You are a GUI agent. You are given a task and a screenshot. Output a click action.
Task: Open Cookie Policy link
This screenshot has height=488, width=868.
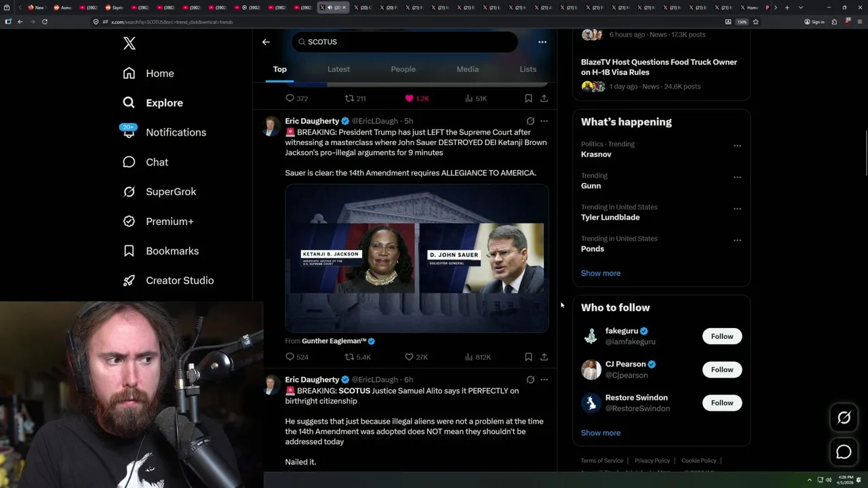[698, 461]
